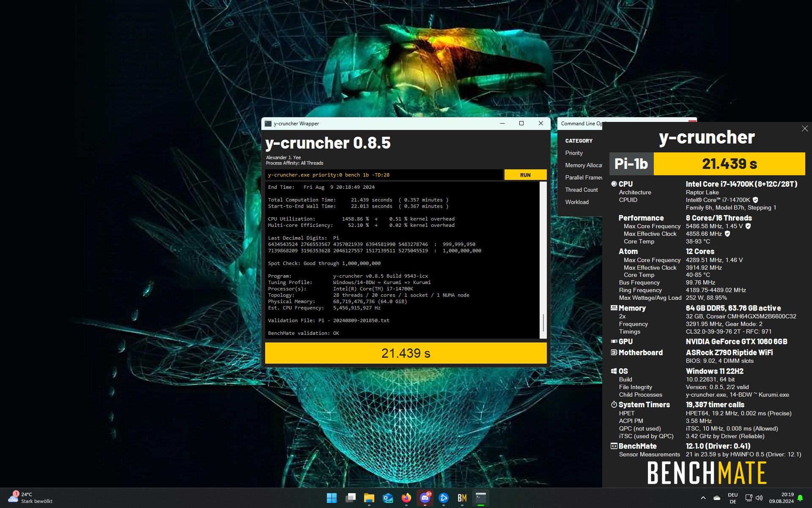Open Firefox from taskbar
812x508 pixels.
[406, 498]
